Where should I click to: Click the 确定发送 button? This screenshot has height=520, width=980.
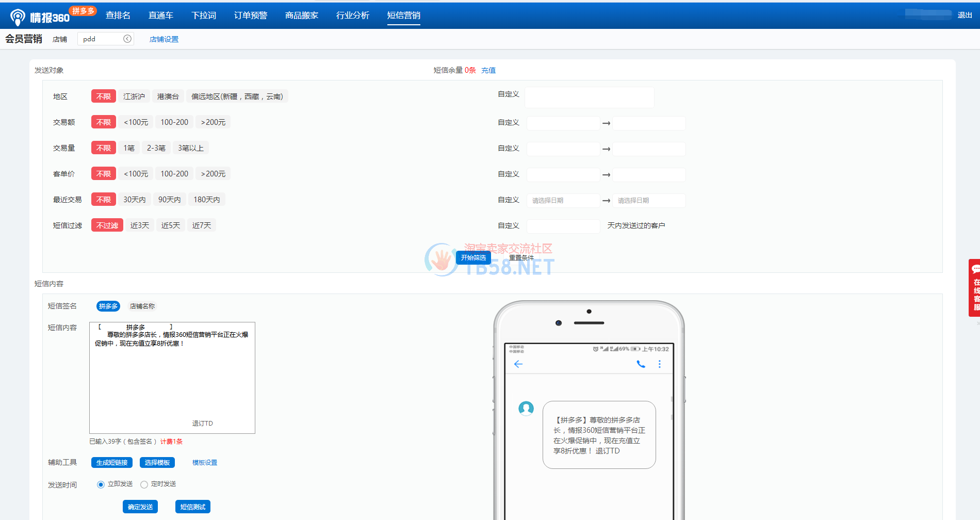click(140, 507)
